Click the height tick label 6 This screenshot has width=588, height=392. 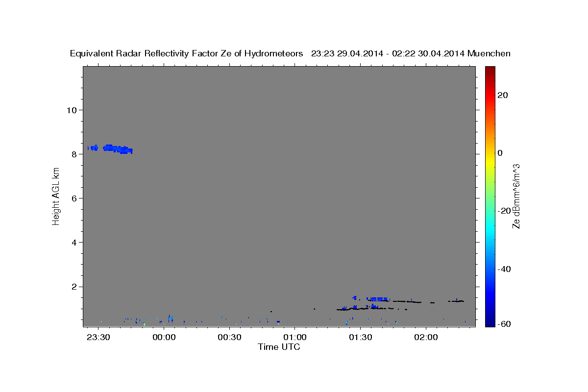tap(74, 198)
